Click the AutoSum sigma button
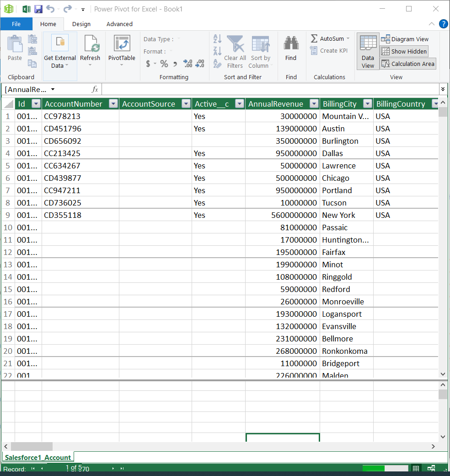 [330, 38]
